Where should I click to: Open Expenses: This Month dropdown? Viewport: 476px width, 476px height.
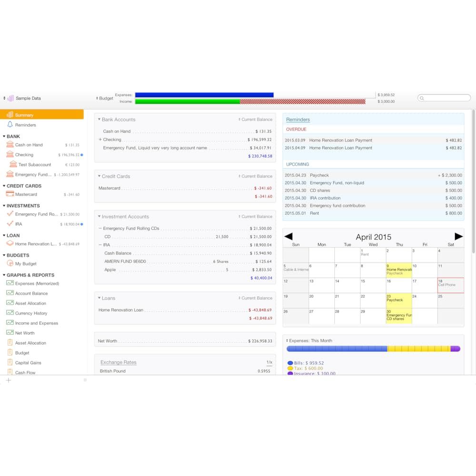pyautogui.click(x=309, y=341)
